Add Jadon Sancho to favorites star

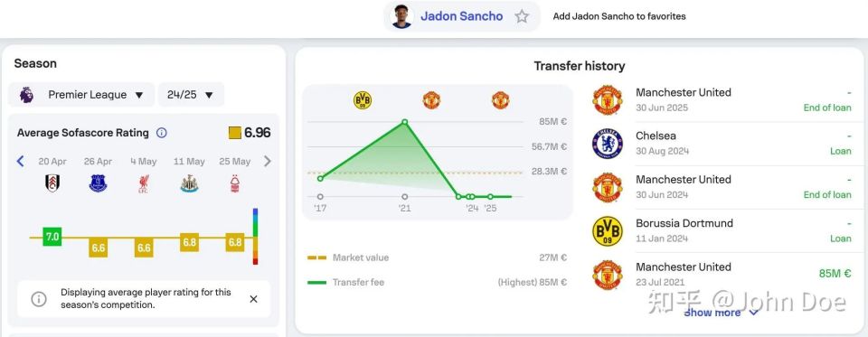(x=522, y=16)
